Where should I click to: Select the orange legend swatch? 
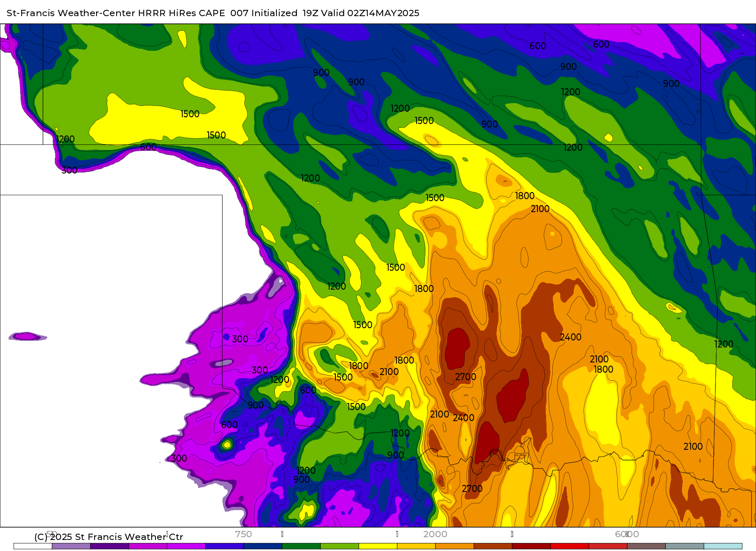454,546
